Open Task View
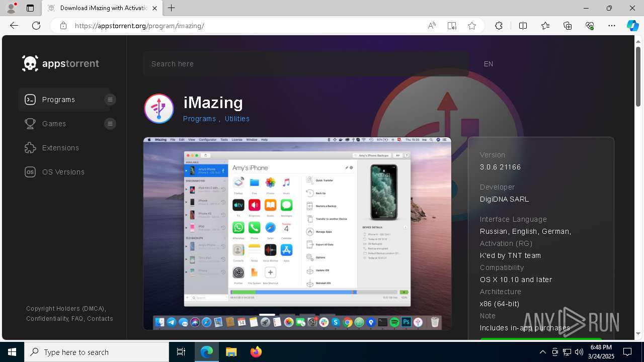Screen dimensions: 644x362 [x=181, y=352]
